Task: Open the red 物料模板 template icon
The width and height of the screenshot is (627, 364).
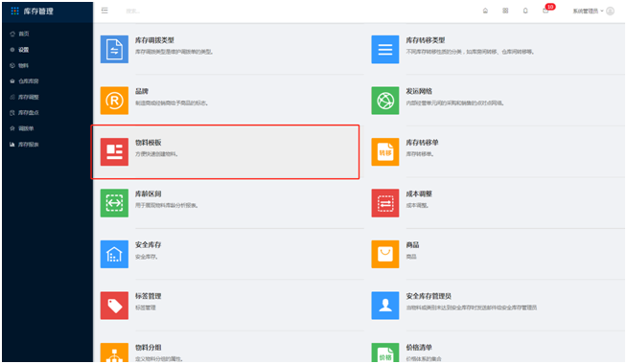Action: pyautogui.click(x=114, y=152)
